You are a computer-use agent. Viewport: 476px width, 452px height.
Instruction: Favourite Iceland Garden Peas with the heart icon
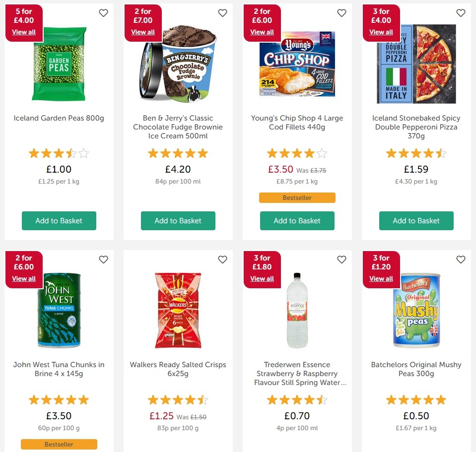pyautogui.click(x=103, y=13)
